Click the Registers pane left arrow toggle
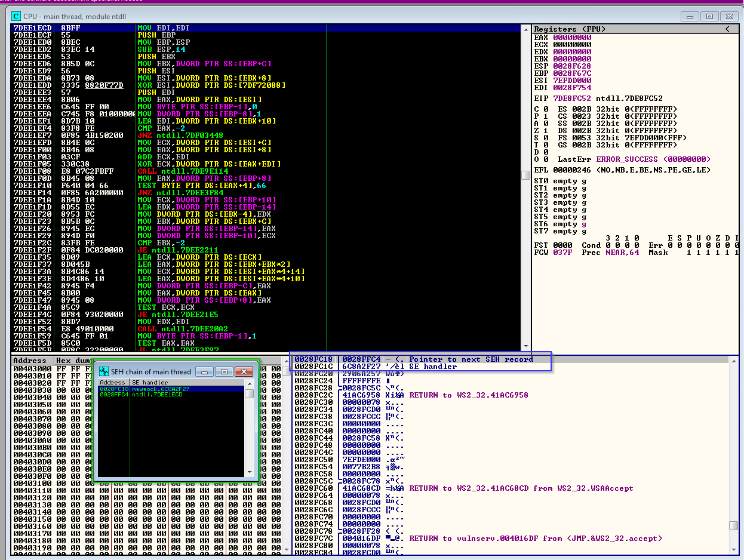This screenshot has height=560, width=744. 727,29
